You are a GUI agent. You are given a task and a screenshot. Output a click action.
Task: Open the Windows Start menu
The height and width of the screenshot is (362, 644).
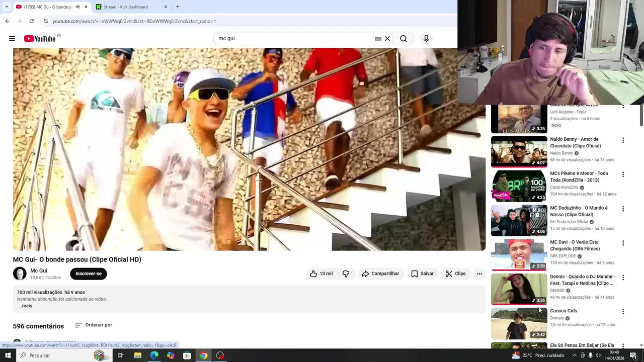[8, 355]
